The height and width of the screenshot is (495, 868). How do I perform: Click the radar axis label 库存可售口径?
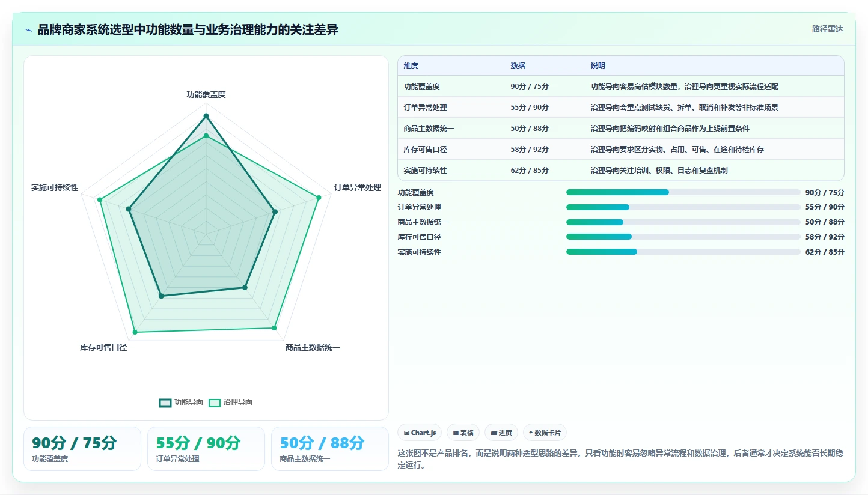point(103,347)
